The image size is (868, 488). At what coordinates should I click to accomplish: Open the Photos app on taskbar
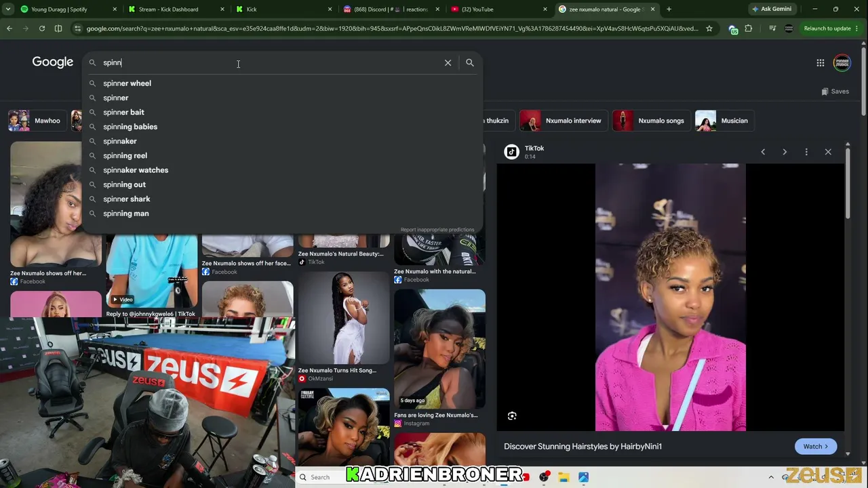click(x=583, y=477)
